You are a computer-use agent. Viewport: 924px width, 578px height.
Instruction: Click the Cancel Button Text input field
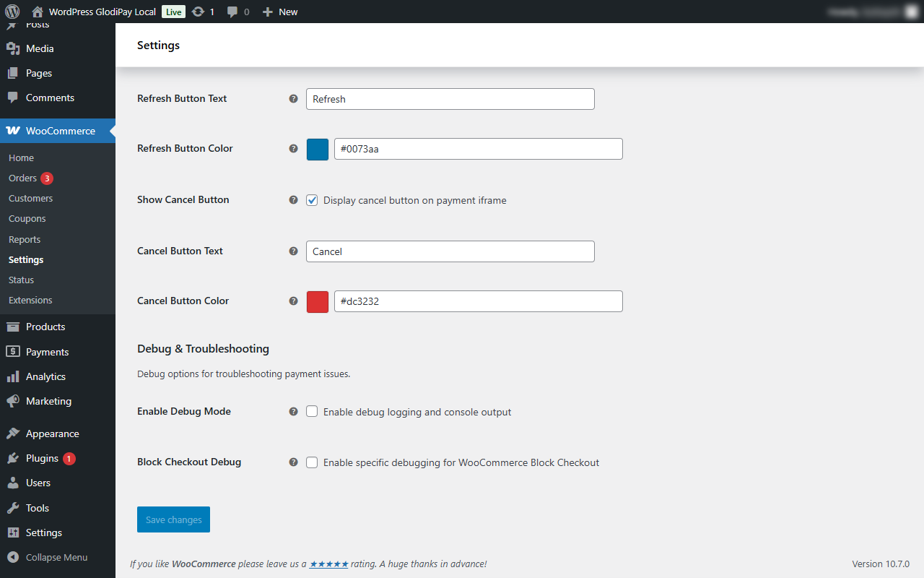(450, 251)
